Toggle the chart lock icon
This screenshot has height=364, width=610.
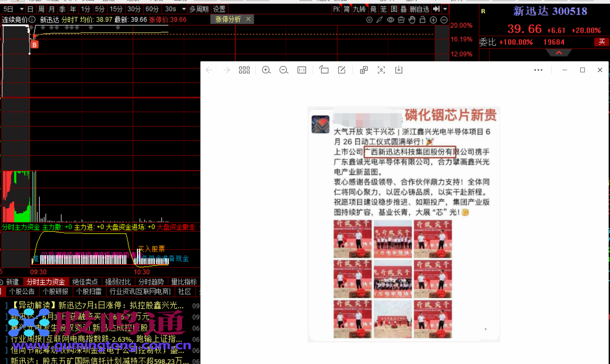(422, 20)
